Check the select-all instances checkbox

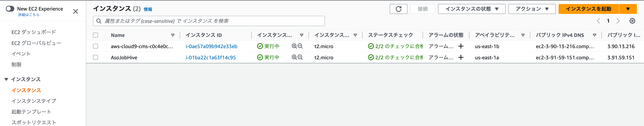tap(95, 35)
